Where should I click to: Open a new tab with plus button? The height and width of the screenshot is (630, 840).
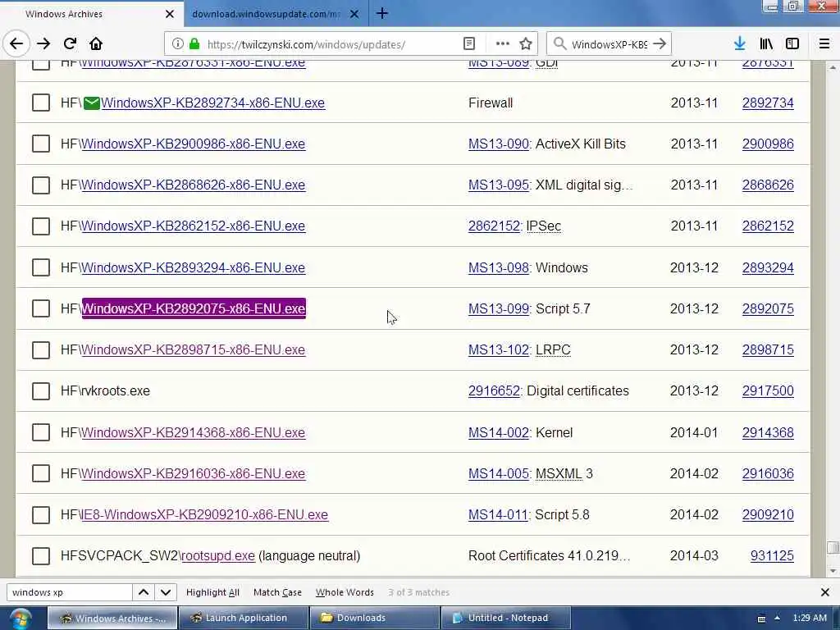[x=382, y=13]
